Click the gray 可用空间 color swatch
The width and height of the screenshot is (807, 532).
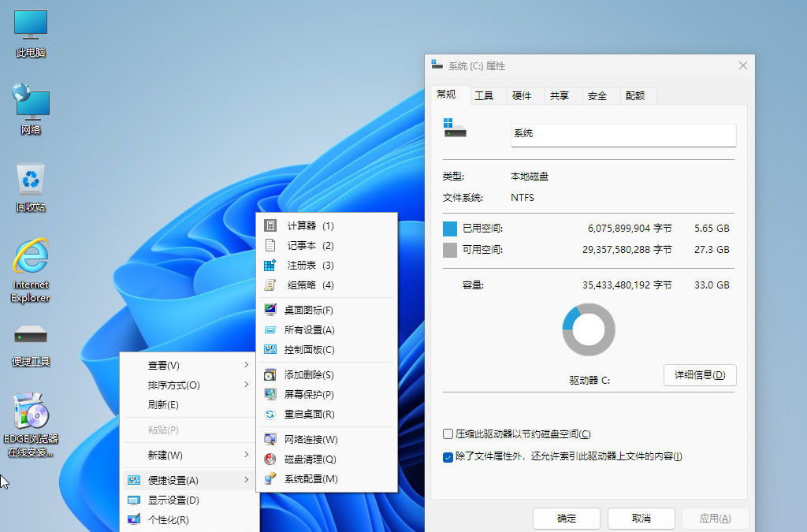click(450, 250)
